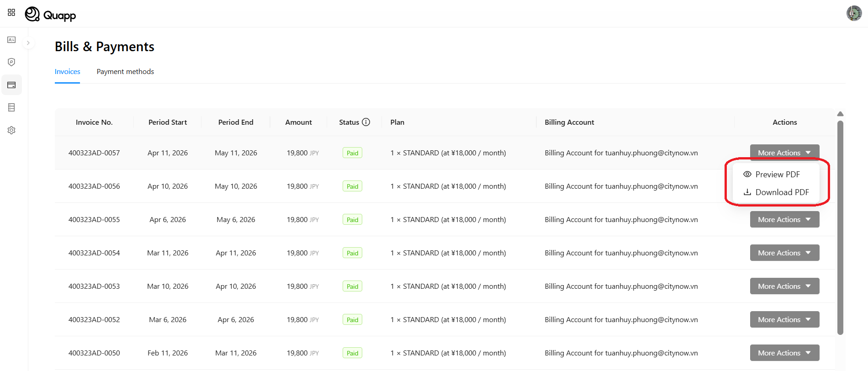This screenshot has width=868, height=371.
Task: Click the table scrollbar up arrow
Action: tap(840, 114)
